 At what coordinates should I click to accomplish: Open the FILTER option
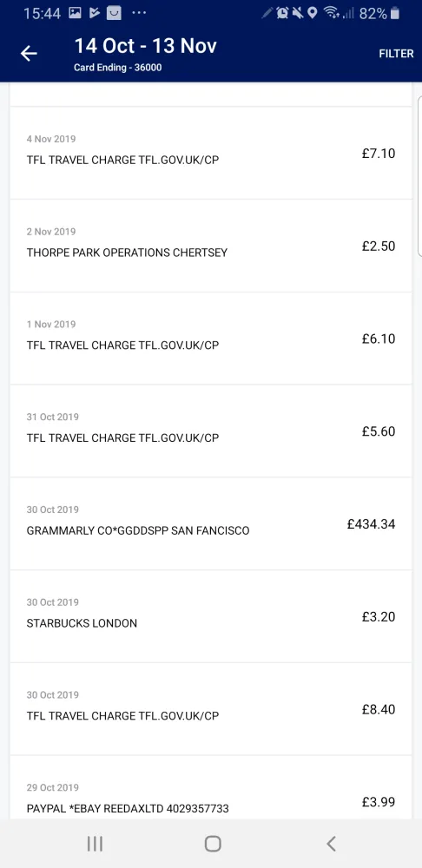pyautogui.click(x=396, y=54)
